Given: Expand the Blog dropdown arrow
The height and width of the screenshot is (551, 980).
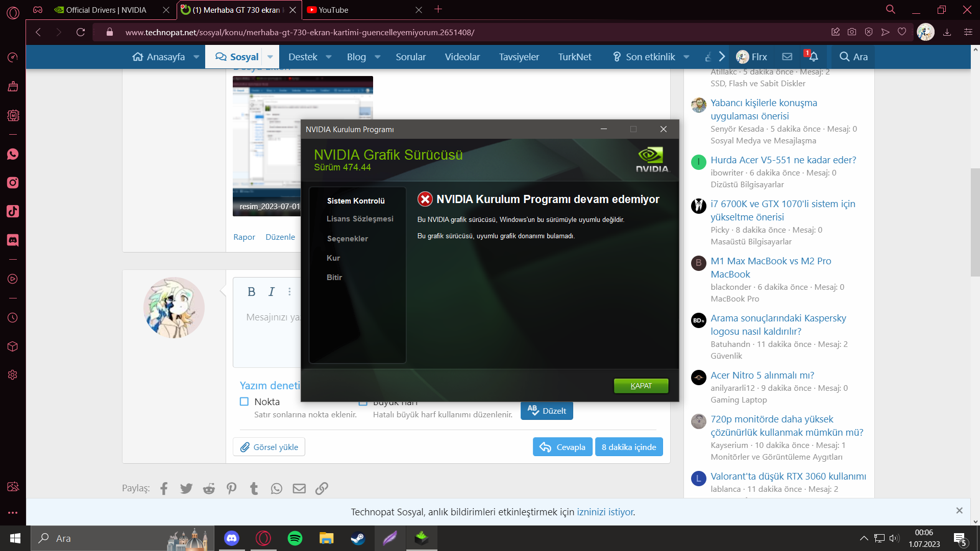Looking at the screenshot, I should coord(378,57).
